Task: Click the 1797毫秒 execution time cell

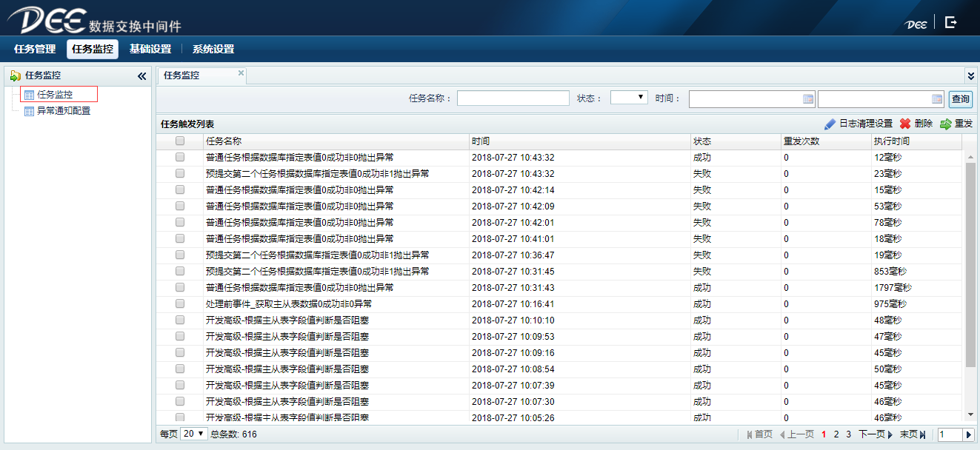Action: click(x=893, y=287)
